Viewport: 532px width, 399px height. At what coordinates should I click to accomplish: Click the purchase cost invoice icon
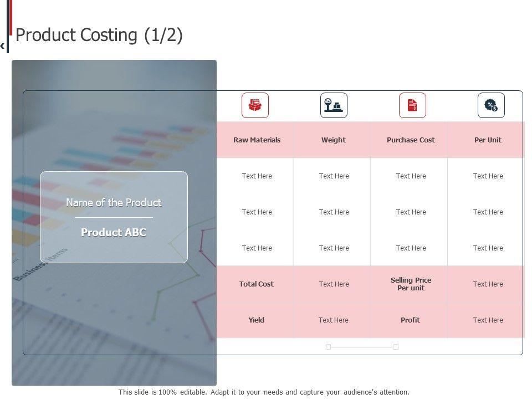click(412, 105)
